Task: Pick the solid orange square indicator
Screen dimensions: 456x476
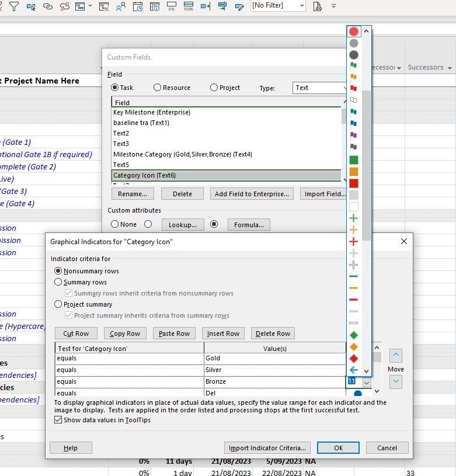Action: [x=353, y=172]
